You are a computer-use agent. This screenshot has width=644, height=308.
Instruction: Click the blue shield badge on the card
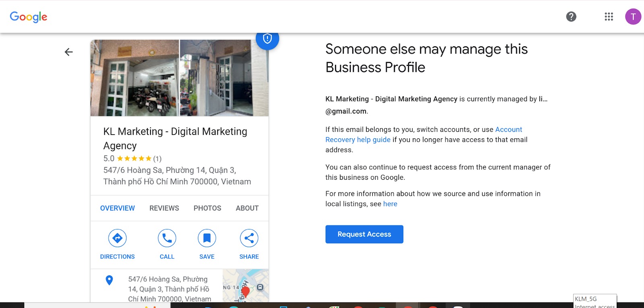click(x=268, y=39)
